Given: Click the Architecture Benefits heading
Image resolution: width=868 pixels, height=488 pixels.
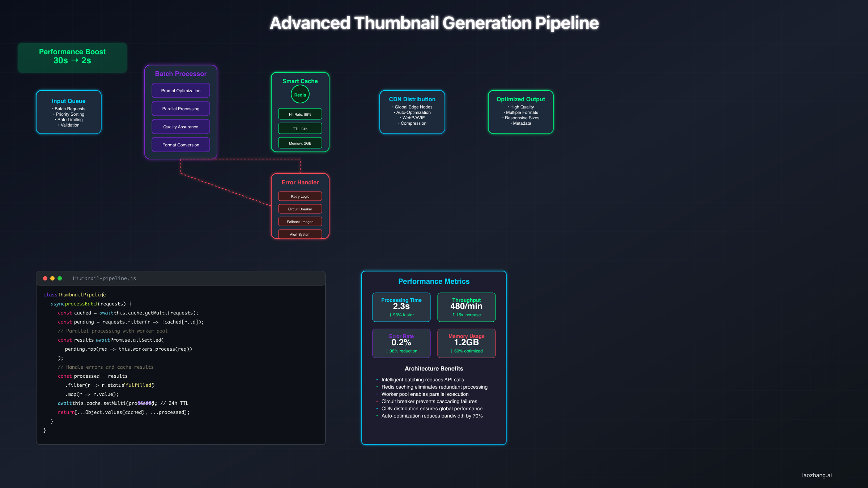Looking at the screenshot, I should pyautogui.click(x=434, y=369).
